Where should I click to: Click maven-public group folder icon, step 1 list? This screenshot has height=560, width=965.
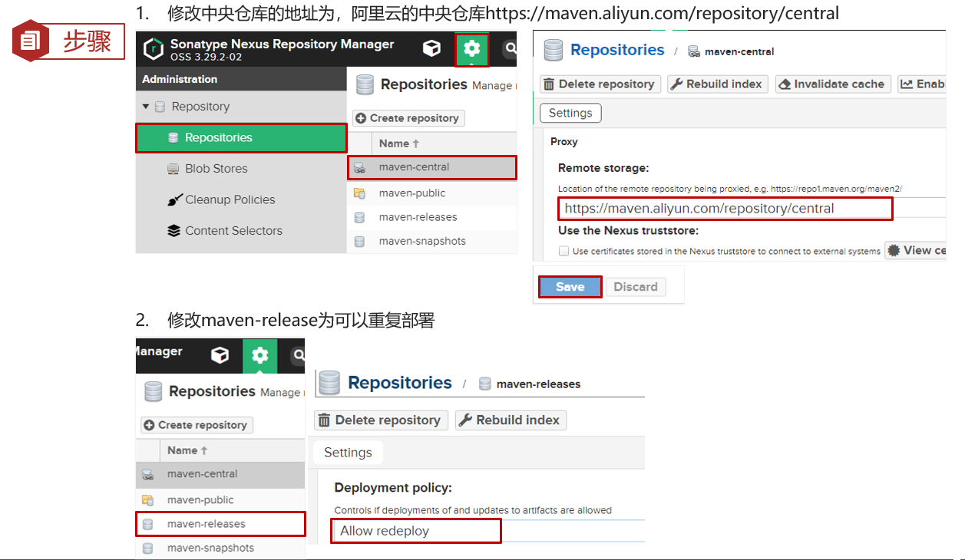point(359,193)
